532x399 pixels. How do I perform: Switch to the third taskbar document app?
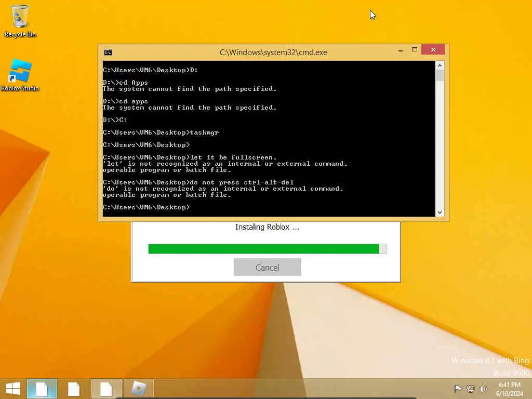tap(106, 389)
